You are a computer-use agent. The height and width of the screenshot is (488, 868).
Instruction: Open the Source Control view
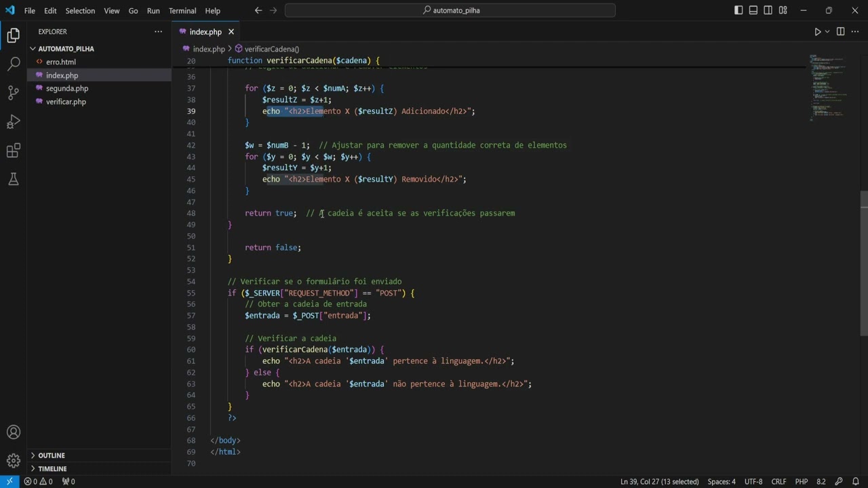[x=14, y=93]
